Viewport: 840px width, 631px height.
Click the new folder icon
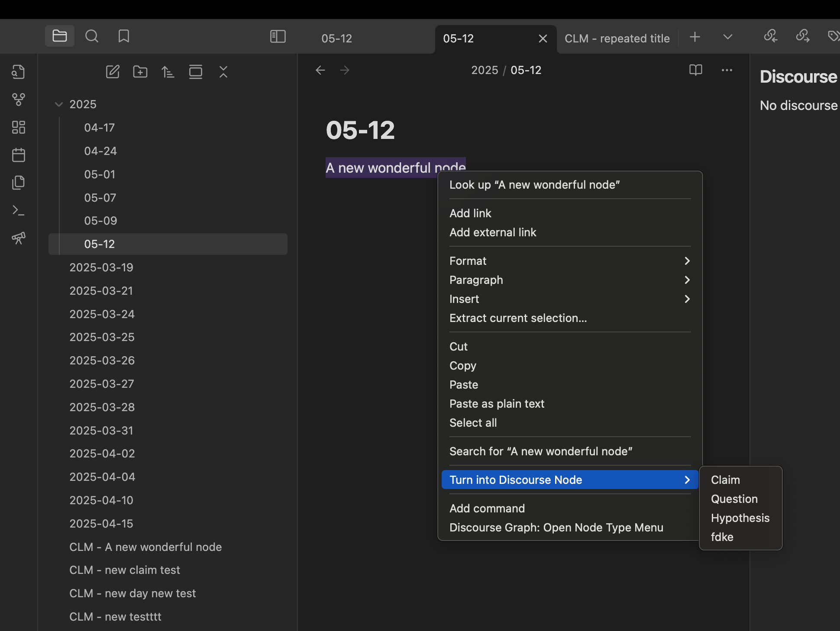(x=140, y=72)
